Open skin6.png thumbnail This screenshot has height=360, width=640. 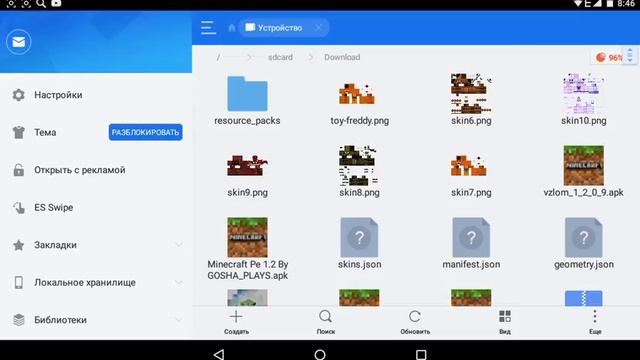pyautogui.click(x=471, y=93)
